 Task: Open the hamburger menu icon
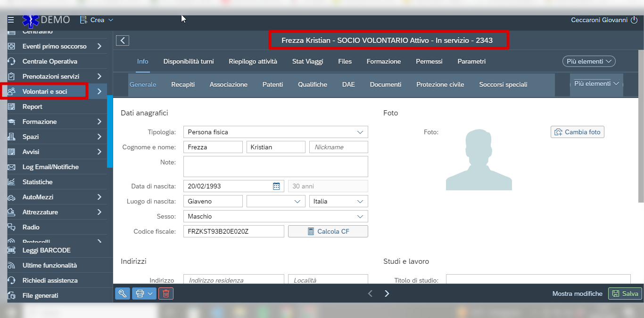click(11, 20)
